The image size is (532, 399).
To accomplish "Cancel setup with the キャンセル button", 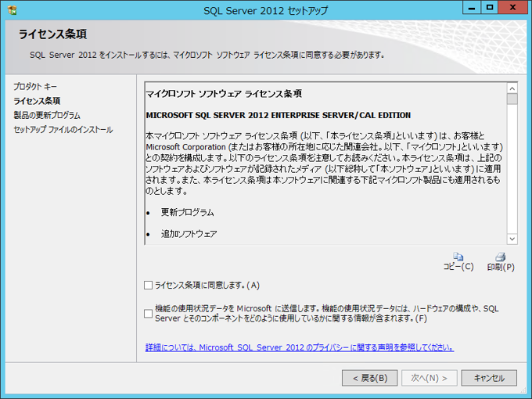I will tap(489, 378).
